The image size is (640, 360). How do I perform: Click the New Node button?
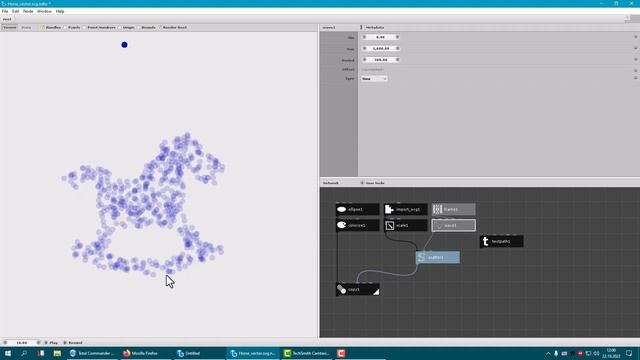click(372, 183)
